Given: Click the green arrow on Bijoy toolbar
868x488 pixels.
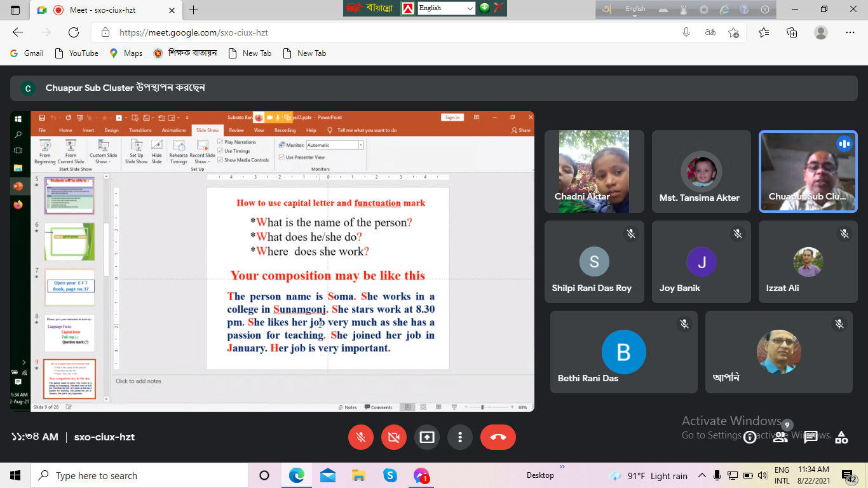Looking at the screenshot, I should click(485, 8).
